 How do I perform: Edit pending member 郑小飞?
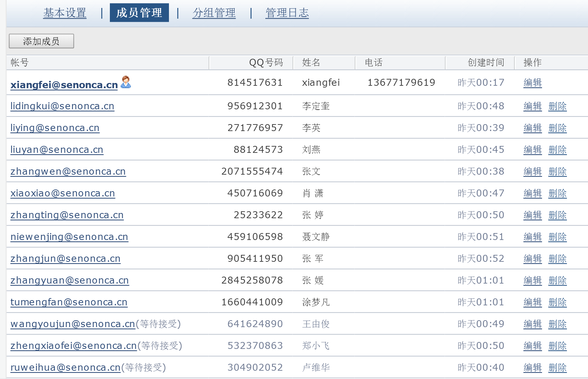click(533, 346)
